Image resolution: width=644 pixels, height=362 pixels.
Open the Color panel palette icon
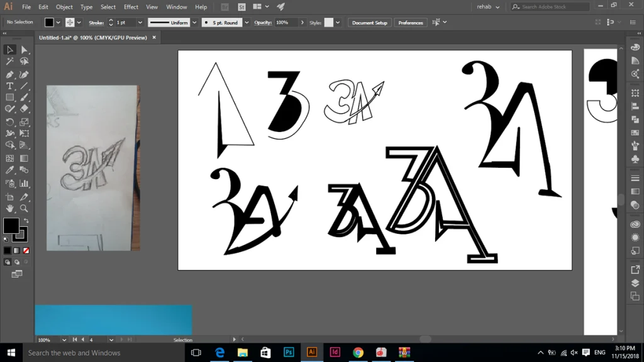pyautogui.click(x=635, y=48)
